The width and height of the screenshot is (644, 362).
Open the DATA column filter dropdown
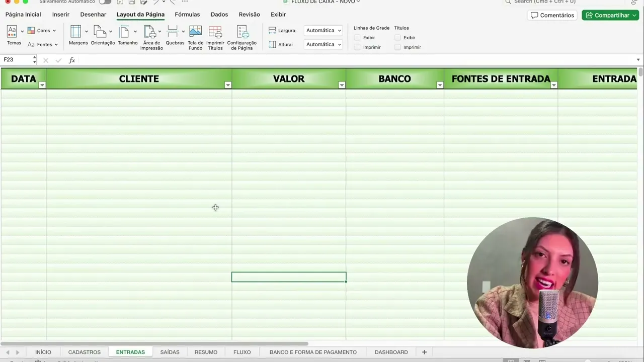point(42,85)
